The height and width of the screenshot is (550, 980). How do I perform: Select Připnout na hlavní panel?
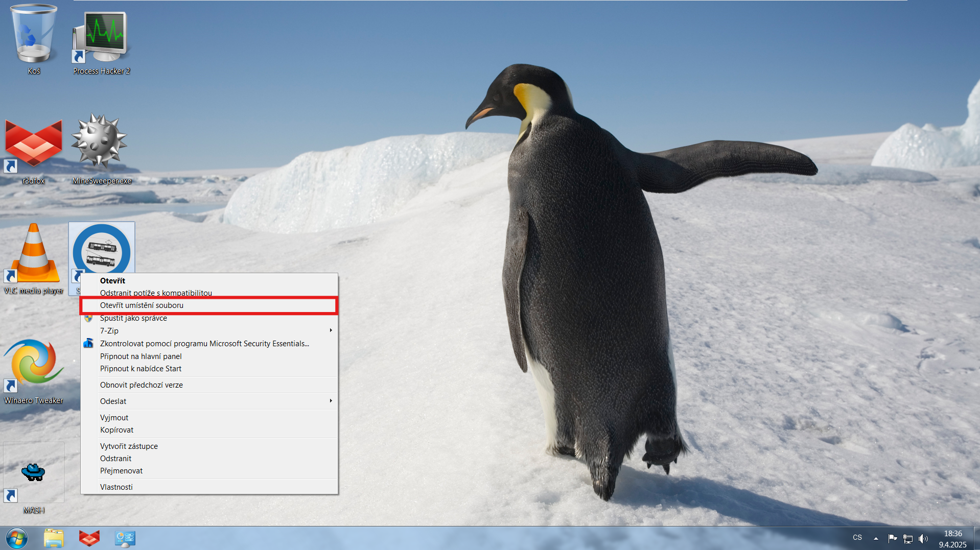pyautogui.click(x=141, y=356)
